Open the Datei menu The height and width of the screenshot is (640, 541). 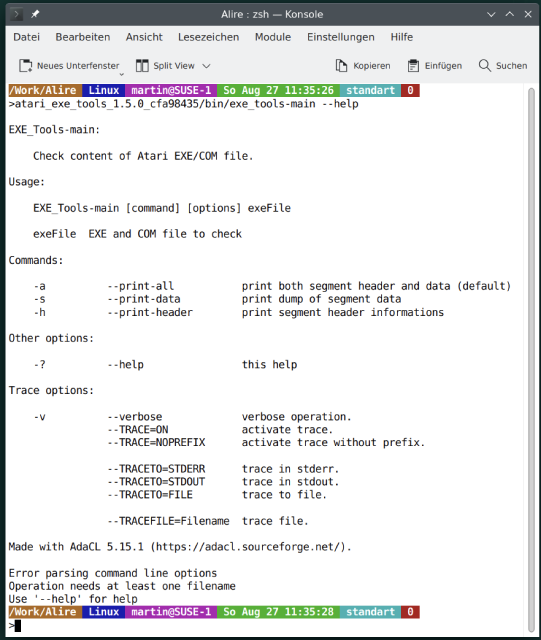(x=27, y=37)
